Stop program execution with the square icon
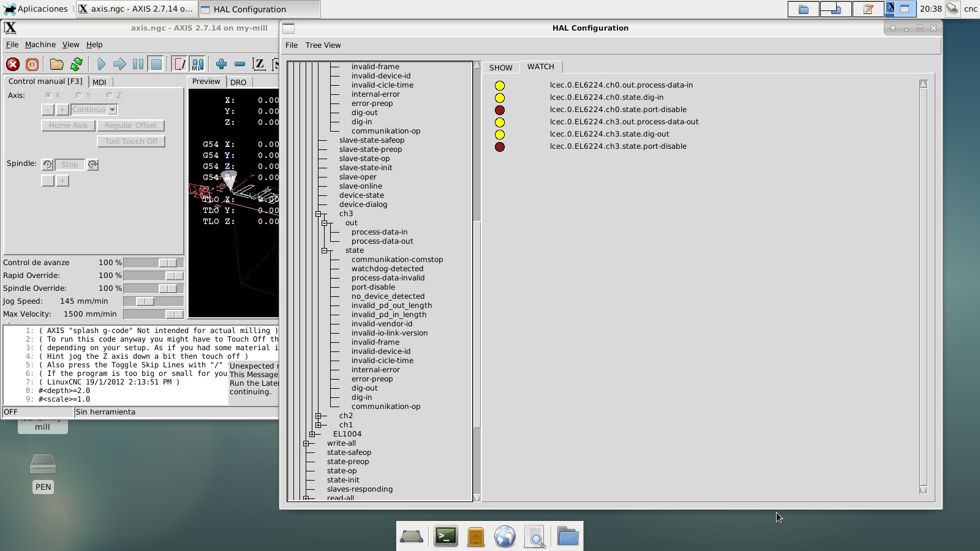This screenshot has width=980, height=551. coord(156,64)
